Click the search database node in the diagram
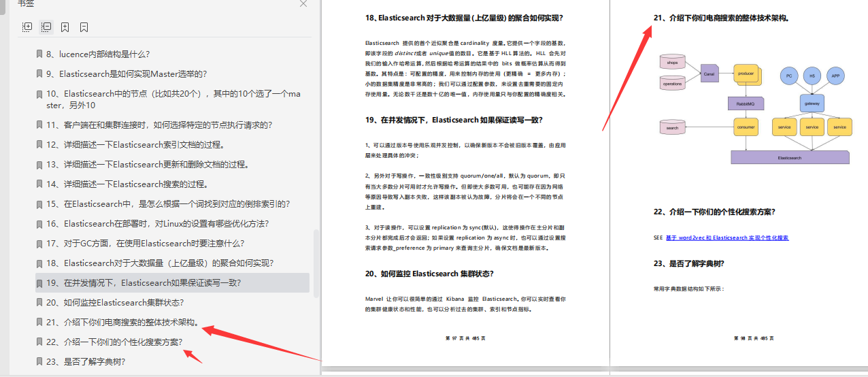Viewport: 868px width, 377px height. (x=672, y=127)
